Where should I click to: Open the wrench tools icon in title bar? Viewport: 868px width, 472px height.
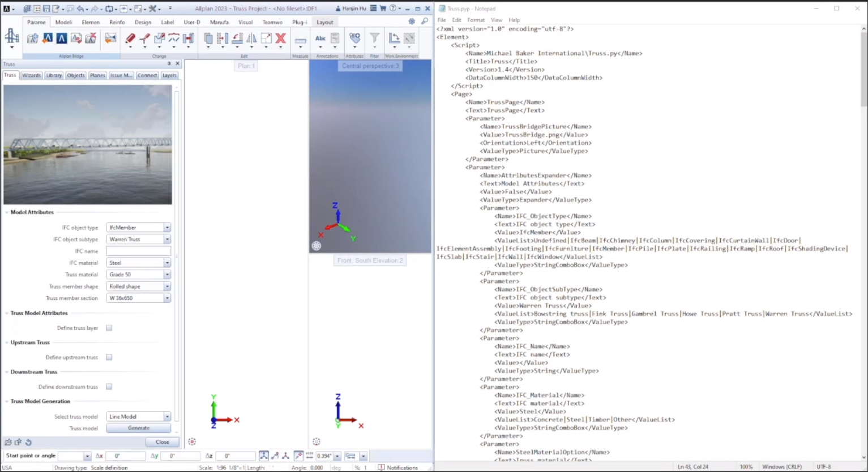[152, 8]
